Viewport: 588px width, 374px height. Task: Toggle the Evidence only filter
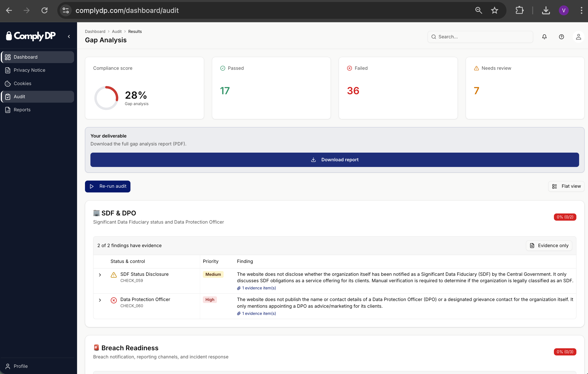[549, 245]
